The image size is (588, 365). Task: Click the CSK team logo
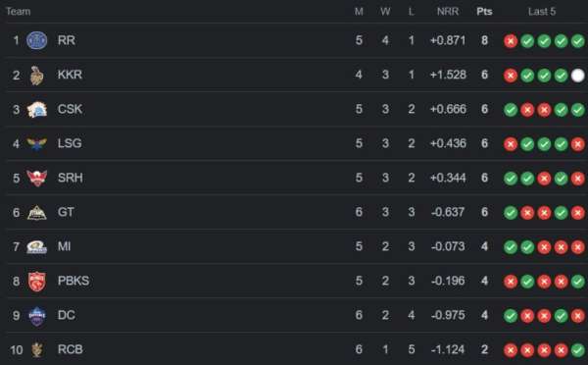tap(37, 109)
